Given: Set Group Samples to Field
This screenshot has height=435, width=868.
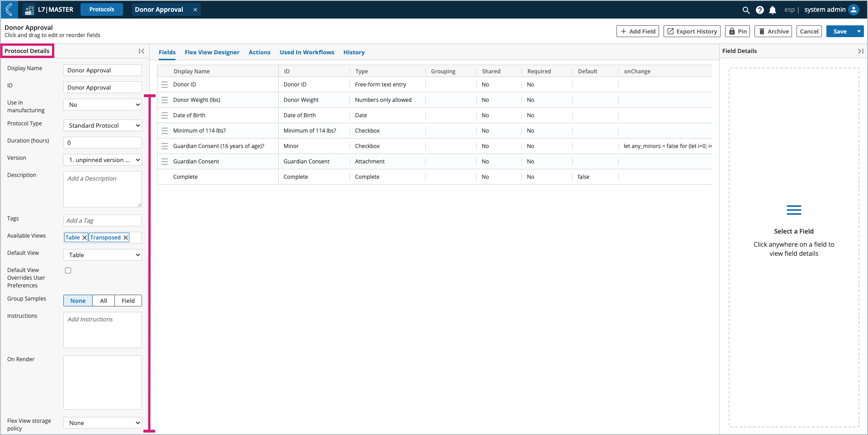Looking at the screenshot, I should coord(128,301).
